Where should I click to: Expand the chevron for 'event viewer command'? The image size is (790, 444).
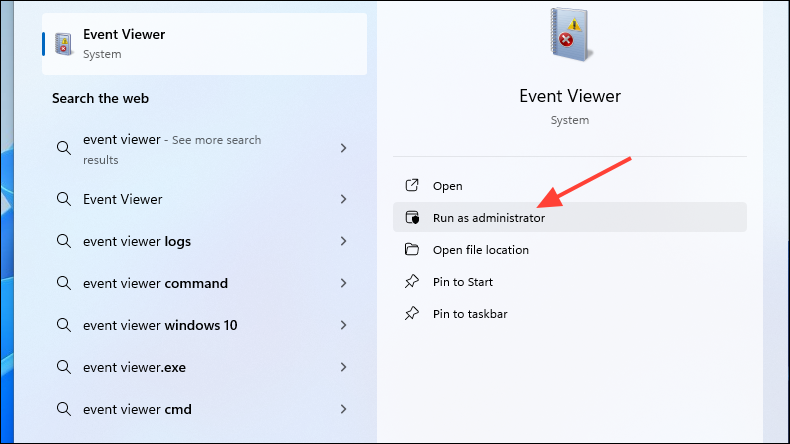344,283
